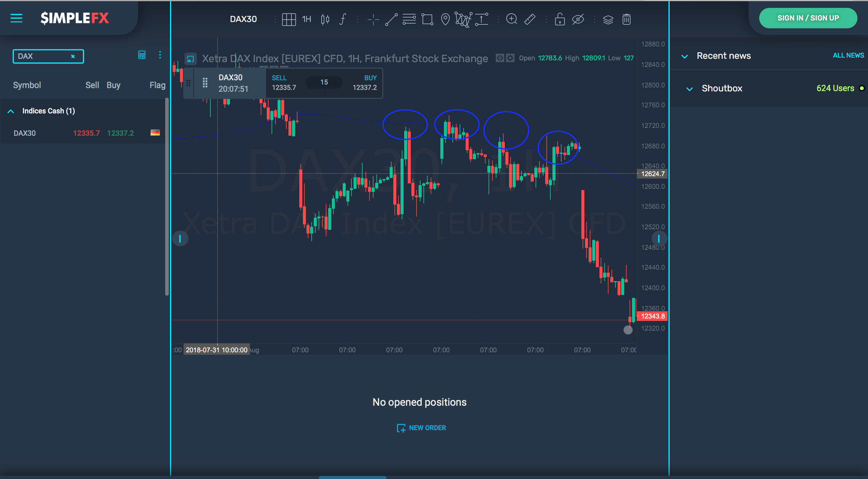
Task: Click crosshair price label 12624.7
Action: 652,174
